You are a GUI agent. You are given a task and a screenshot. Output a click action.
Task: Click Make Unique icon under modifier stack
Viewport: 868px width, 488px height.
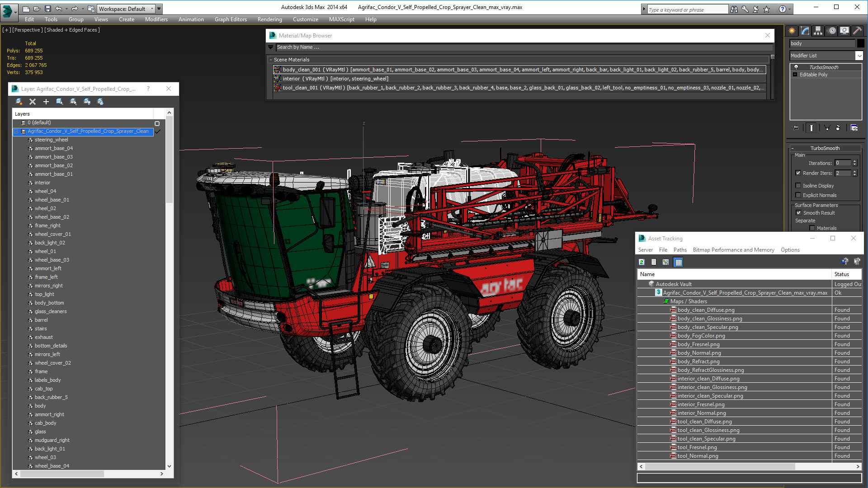click(827, 128)
